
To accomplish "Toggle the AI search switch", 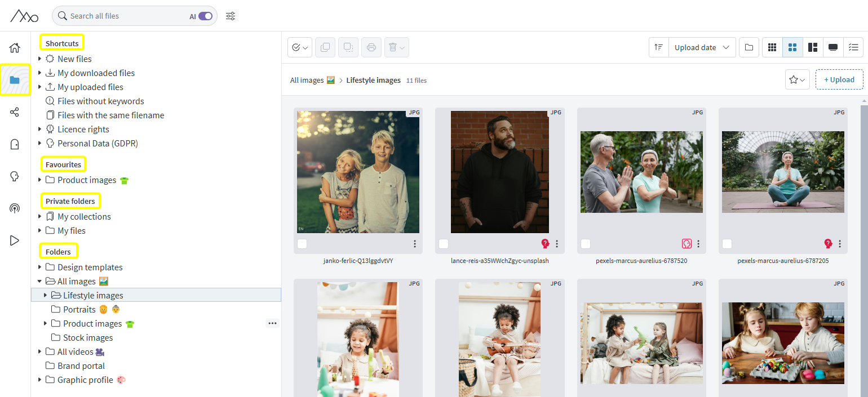I will click(205, 16).
